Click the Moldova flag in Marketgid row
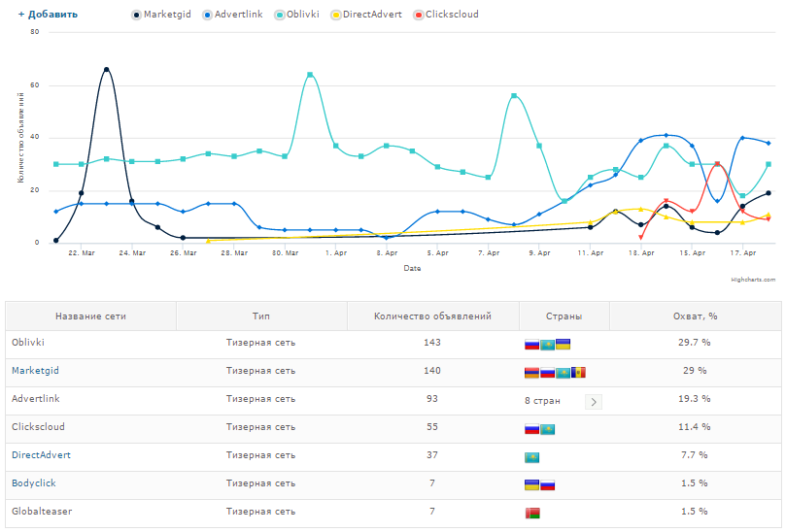This screenshot has width=786, height=532. point(578,373)
